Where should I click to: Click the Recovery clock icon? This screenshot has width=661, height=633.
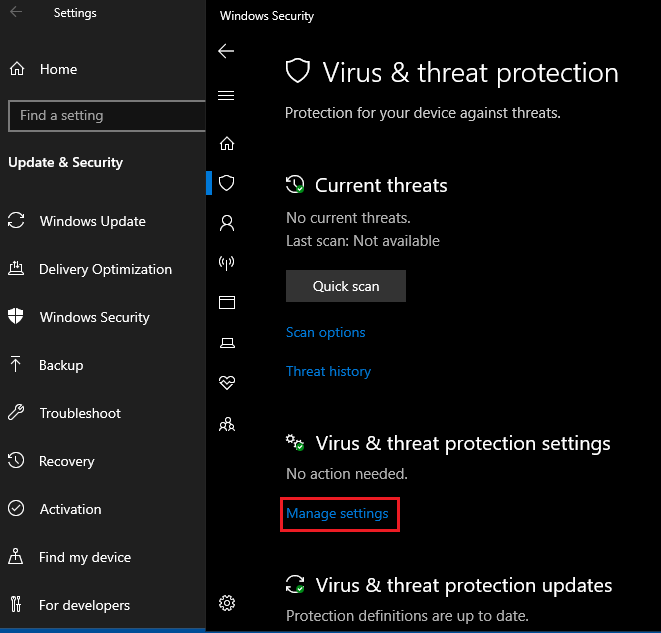coord(16,460)
